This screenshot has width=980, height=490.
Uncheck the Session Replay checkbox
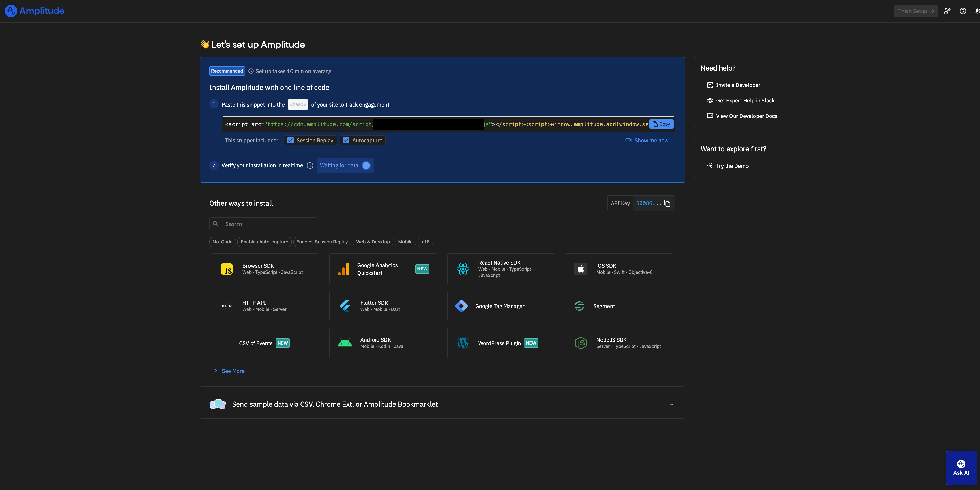coord(291,140)
